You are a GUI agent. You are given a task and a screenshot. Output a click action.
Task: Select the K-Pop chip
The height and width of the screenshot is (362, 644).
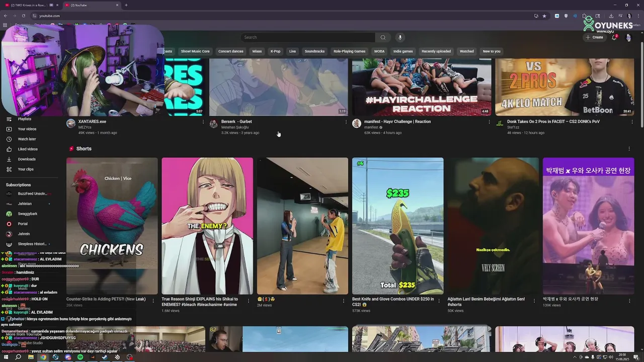(275, 51)
